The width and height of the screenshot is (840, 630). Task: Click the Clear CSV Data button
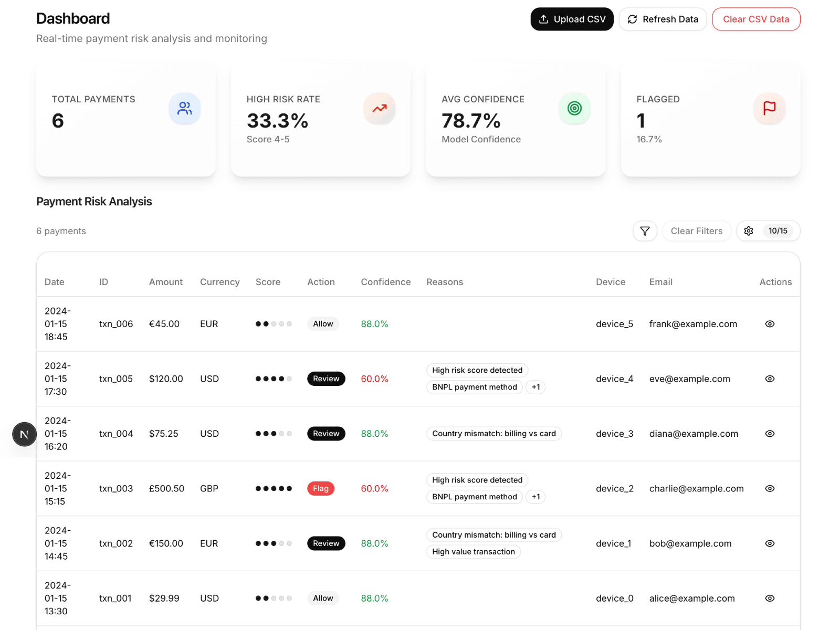(x=756, y=19)
